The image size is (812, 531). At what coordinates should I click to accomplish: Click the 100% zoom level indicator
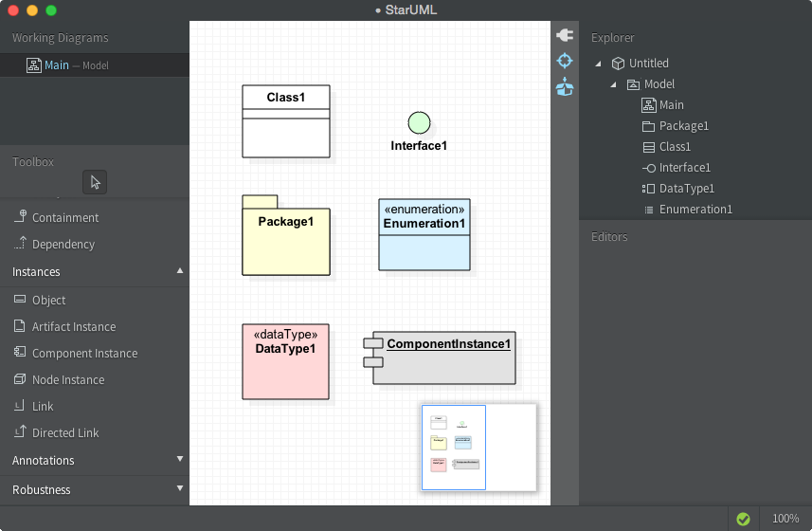click(x=785, y=519)
